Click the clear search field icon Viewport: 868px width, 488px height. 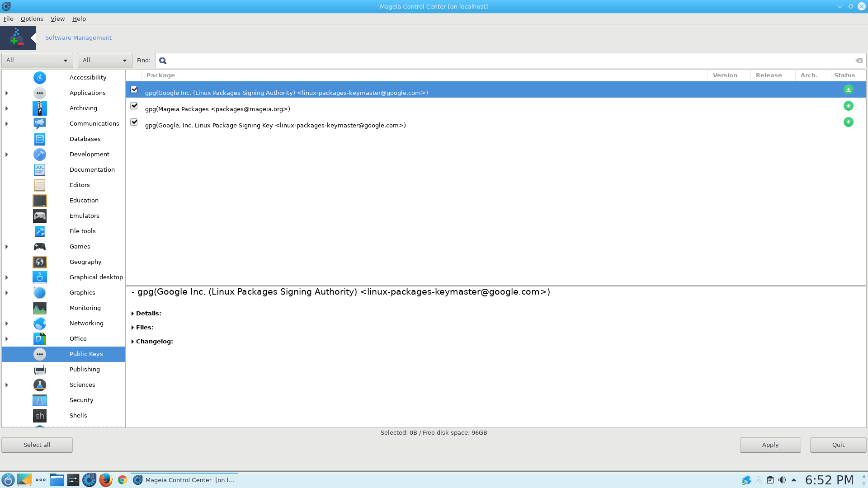[x=859, y=61]
